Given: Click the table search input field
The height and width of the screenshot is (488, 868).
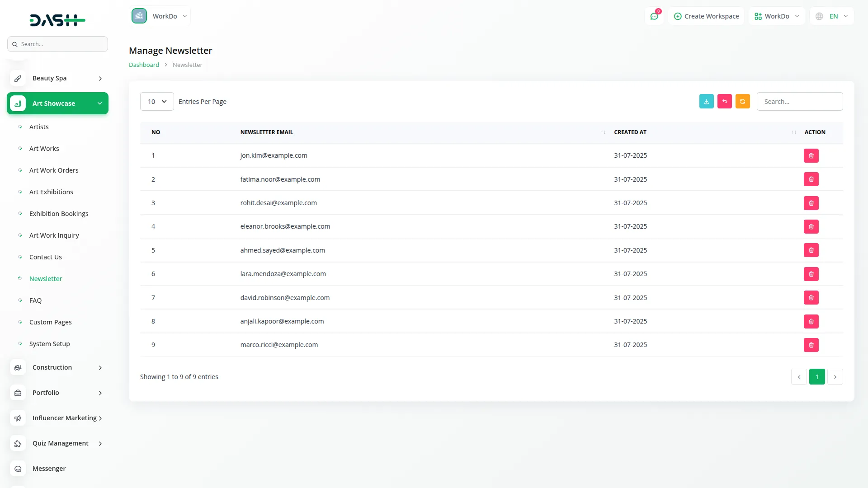Looking at the screenshot, I should pyautogui.click(x=799, y=102).
